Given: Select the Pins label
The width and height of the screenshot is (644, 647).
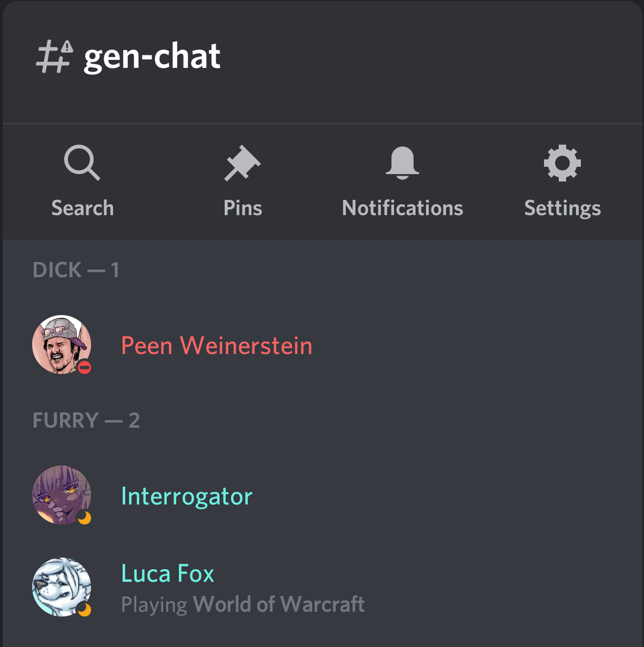Looking at the screenshot, I should coord(243,208).
